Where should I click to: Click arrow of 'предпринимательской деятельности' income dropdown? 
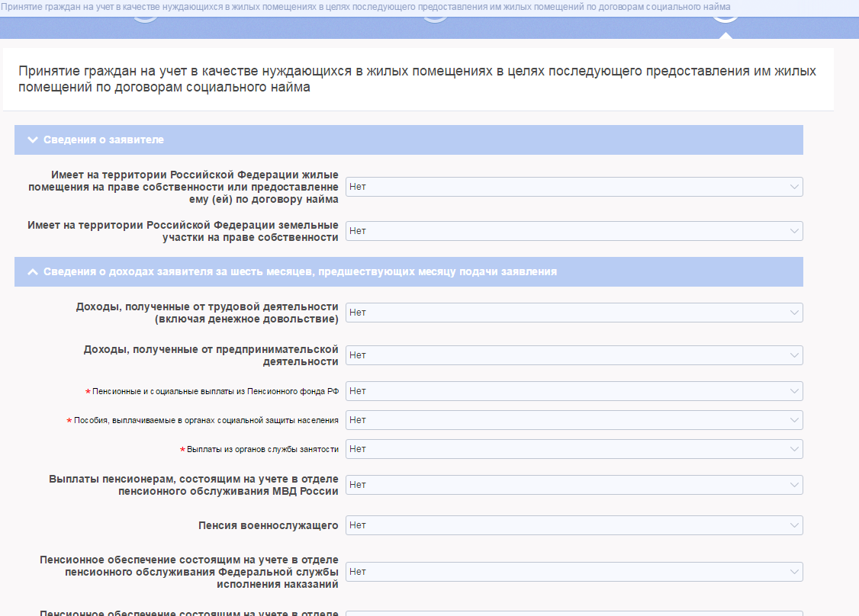(x=795, y=355)
